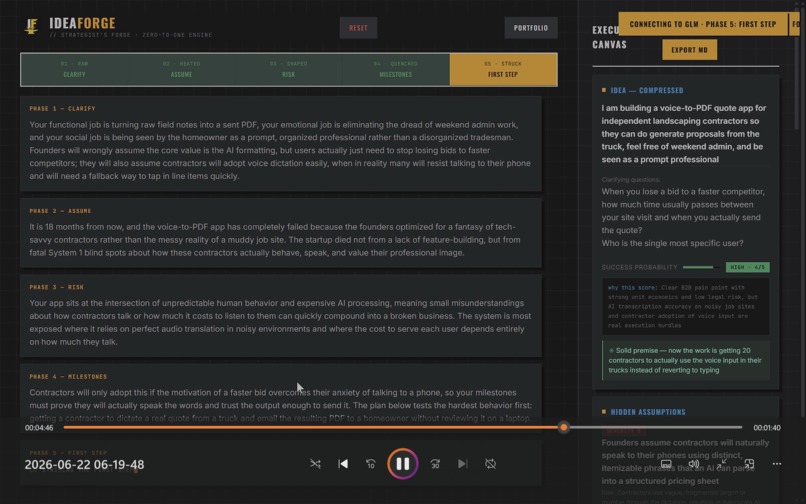Rewind 10 seconds in the player
Image resolution: width=806 pixels, height=504 pixels.
pos(371,464)
